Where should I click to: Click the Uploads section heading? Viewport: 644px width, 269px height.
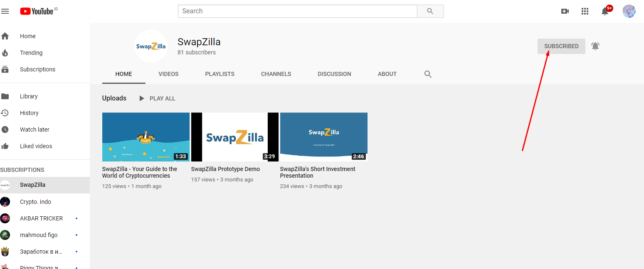114,98
